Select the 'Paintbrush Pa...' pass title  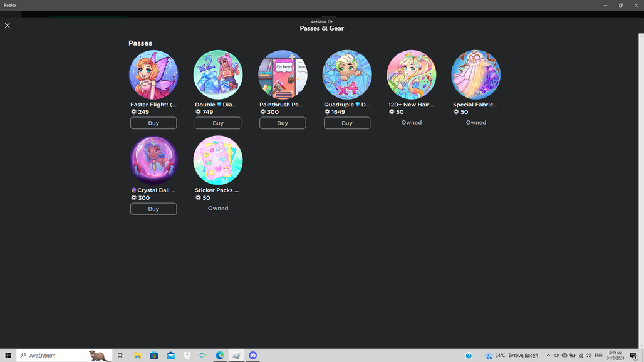[281, 105]
